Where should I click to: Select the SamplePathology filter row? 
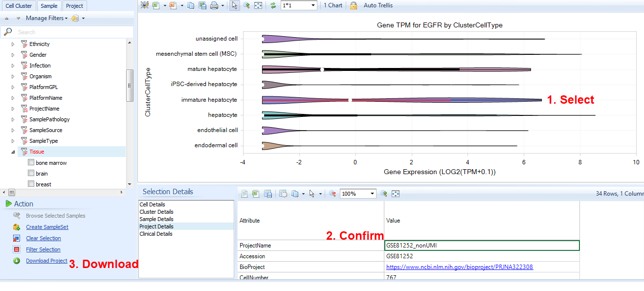[x=49, y=119]
